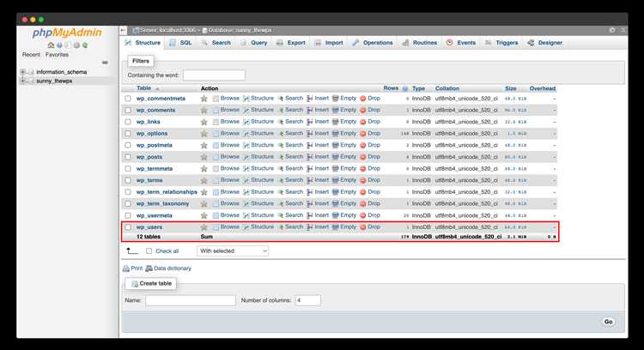
Task: Click the link-with-main-panel icon in sidebar
Action: 105,63
